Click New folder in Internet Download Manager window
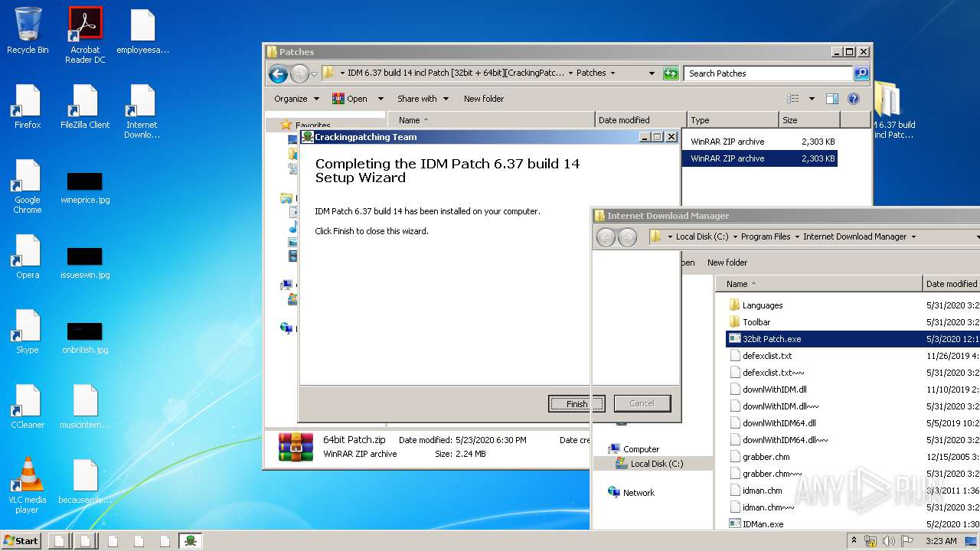 tap(727, 262)
